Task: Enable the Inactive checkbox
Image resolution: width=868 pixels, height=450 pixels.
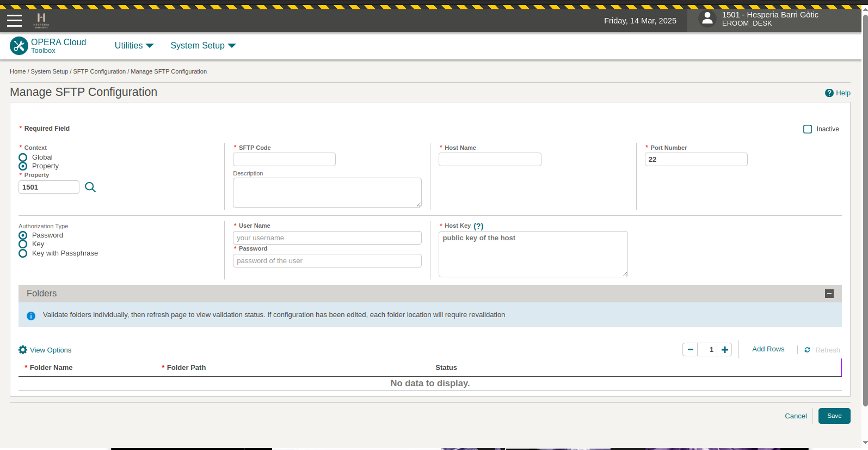Action: (808, 129)
